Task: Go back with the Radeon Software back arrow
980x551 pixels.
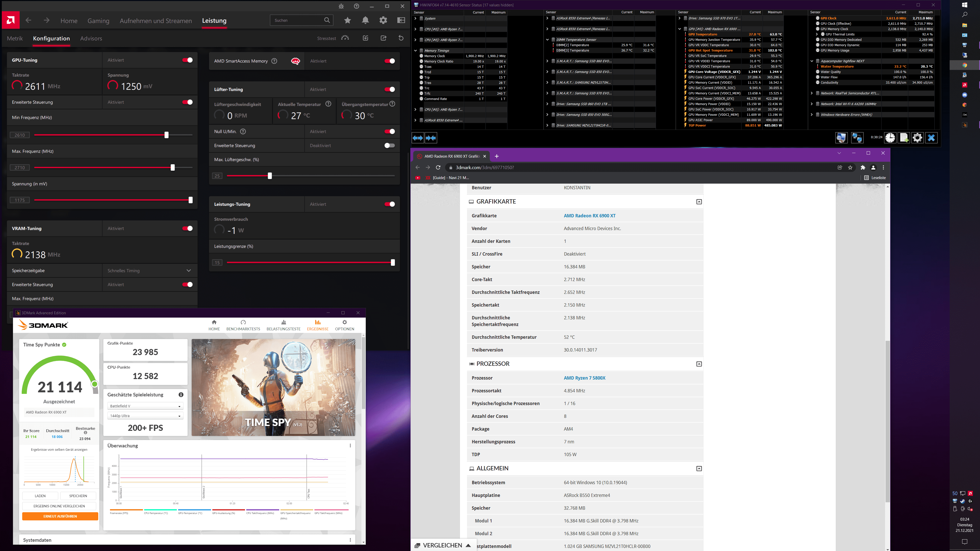Action: pyautogui.click(x=29, y=20)
